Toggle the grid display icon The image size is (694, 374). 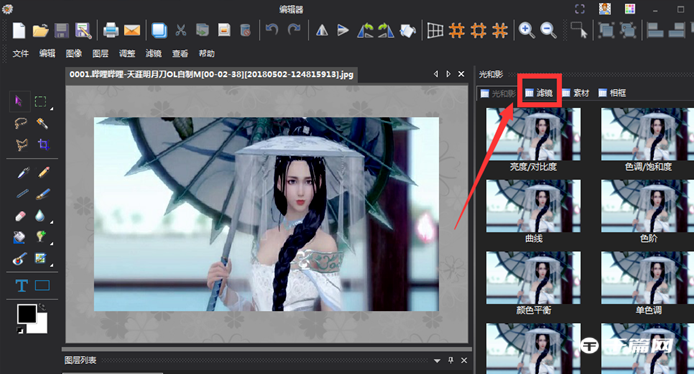[435, 30]
